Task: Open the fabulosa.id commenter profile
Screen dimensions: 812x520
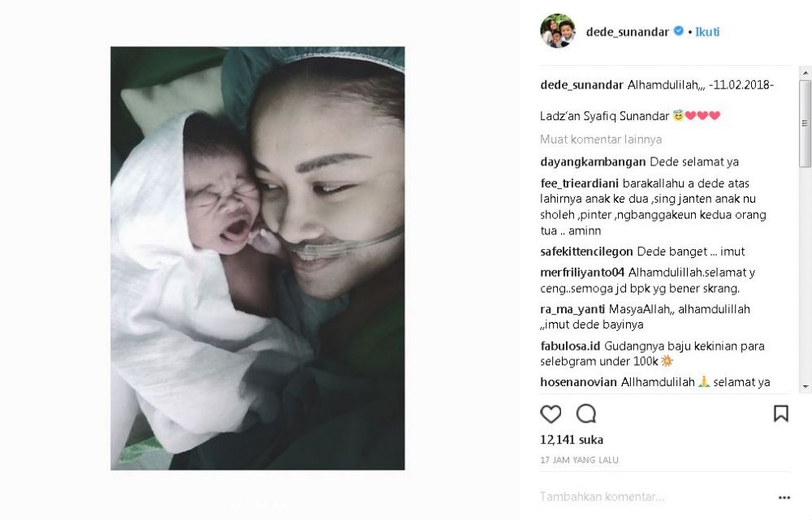Action: click(570, 346)
